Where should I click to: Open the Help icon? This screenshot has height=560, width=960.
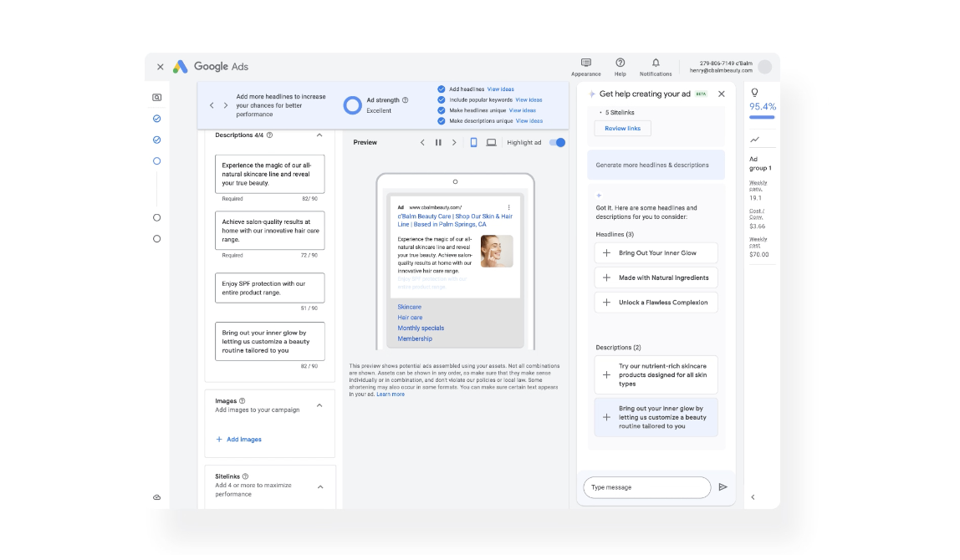tap(620, 64)
